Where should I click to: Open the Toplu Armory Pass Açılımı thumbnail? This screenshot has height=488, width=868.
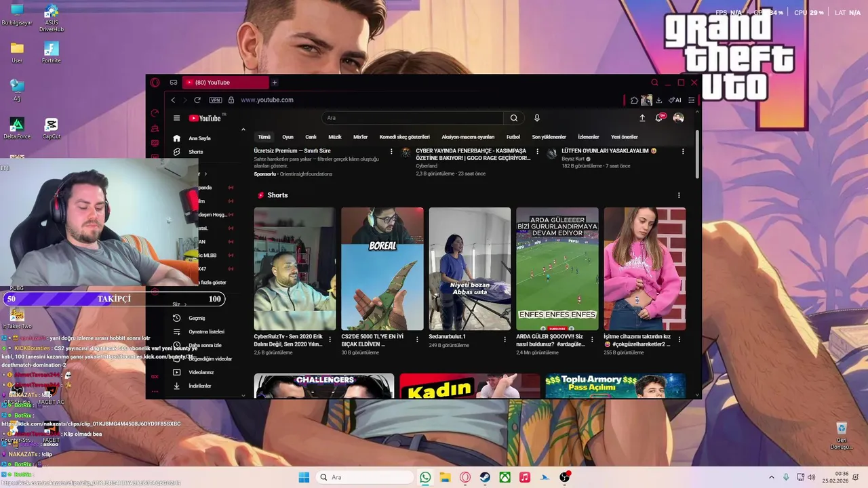[x=615, y=386]
